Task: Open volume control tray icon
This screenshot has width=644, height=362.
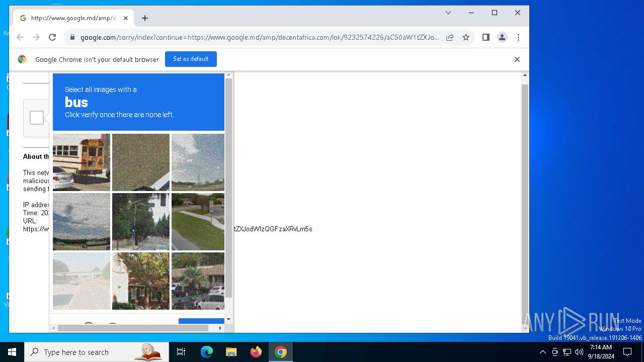Action: point(579,352)
